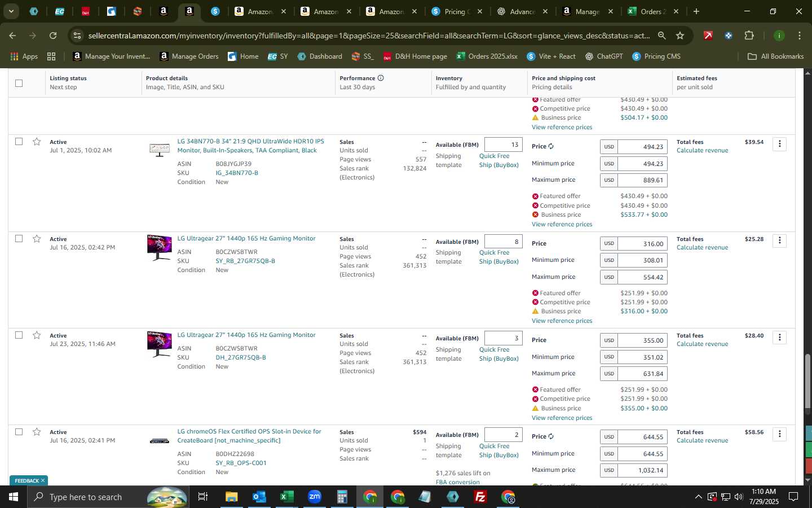The height and width of the screenshot is (508, 812).
Task: Edit price field showing 316.00
Action: coord(642,244)
